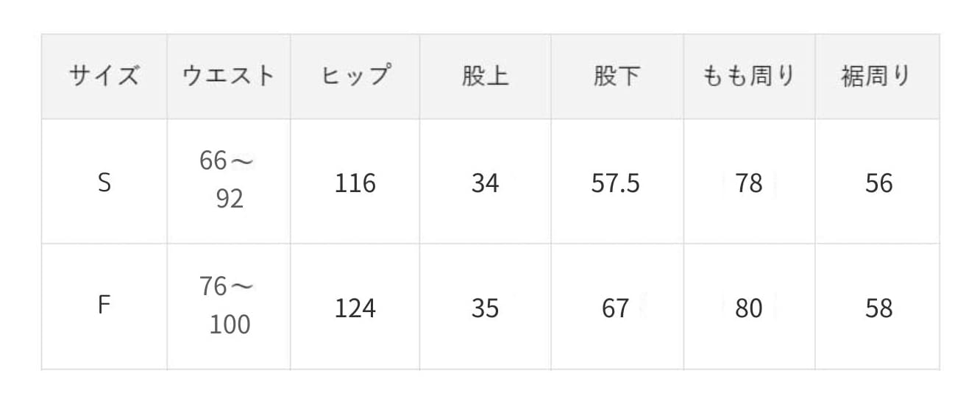Select the F size row label
The width and height of the screenshot is (980, 396).
pos(104,305)
